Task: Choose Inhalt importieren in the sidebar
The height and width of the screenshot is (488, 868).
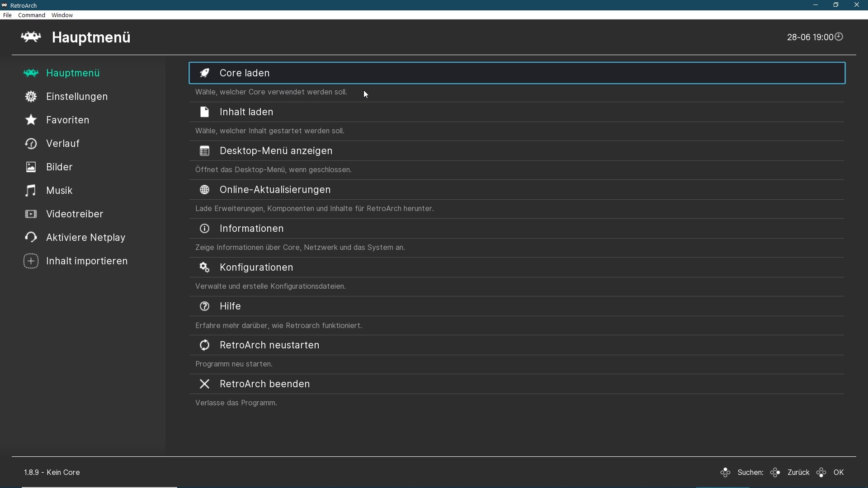Action: [x=87, y=261]
